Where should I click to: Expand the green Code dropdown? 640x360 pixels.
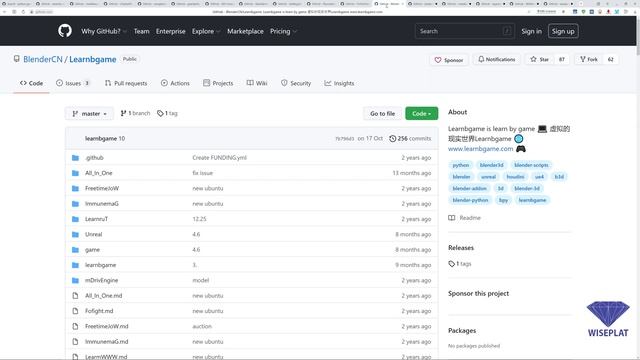(x=422, y=113)
